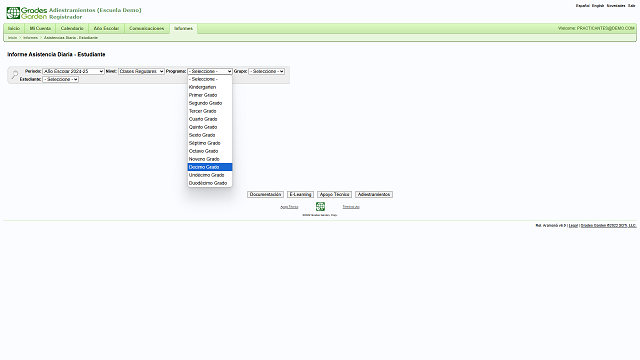
Task: Switch language to Español
Action: click(582, 6)
